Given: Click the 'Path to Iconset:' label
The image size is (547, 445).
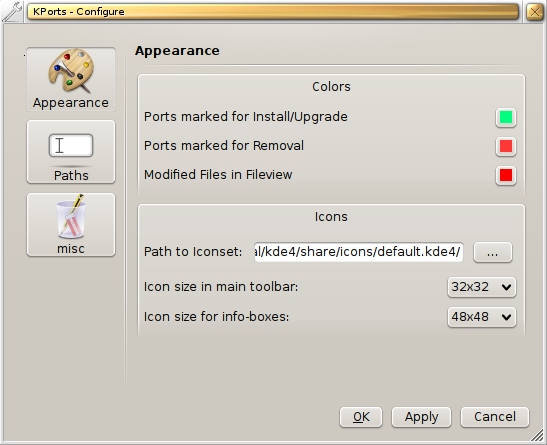Looking at the screenshot, I should pyautogui.click(x=193, y=252).
